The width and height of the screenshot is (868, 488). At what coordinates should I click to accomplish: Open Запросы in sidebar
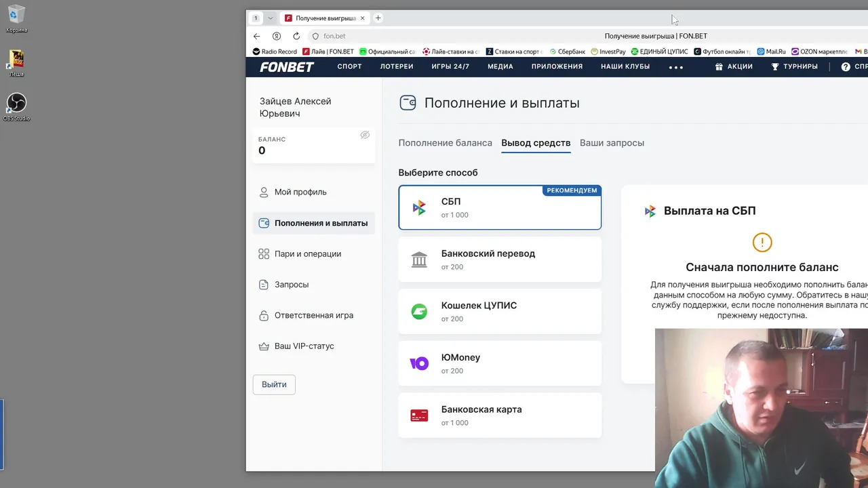[x=314, y=285]
